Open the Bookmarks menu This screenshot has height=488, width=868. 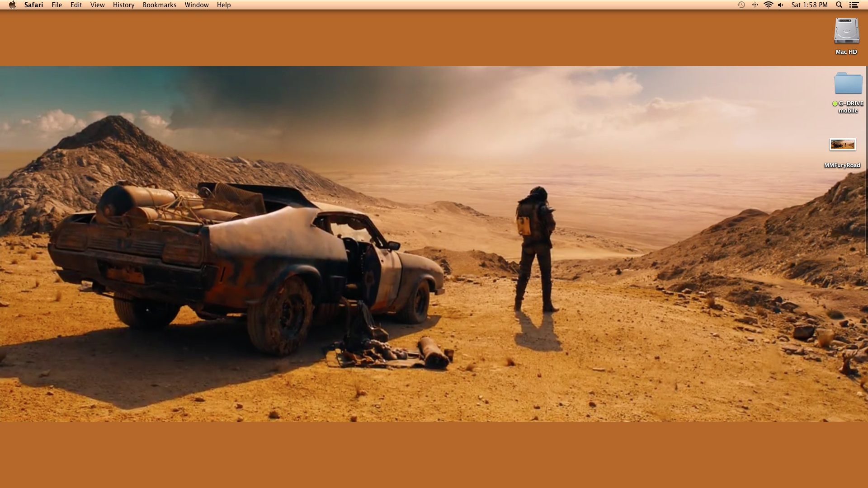pos(159,5)
